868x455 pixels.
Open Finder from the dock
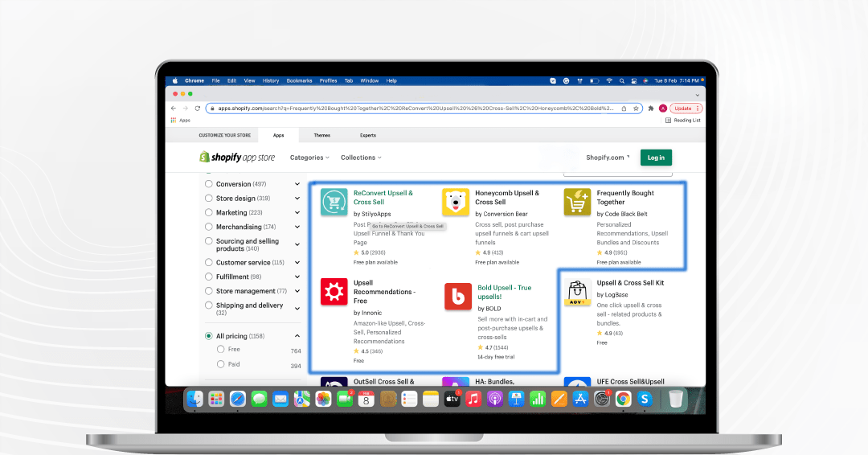click(x=194, y=399)
